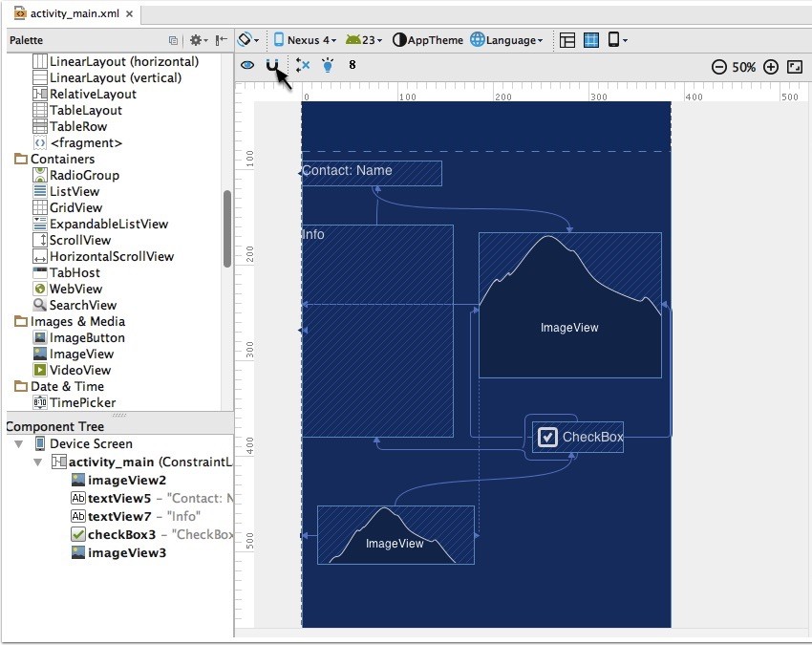Click default margins value 8

(x=353, y=65)
